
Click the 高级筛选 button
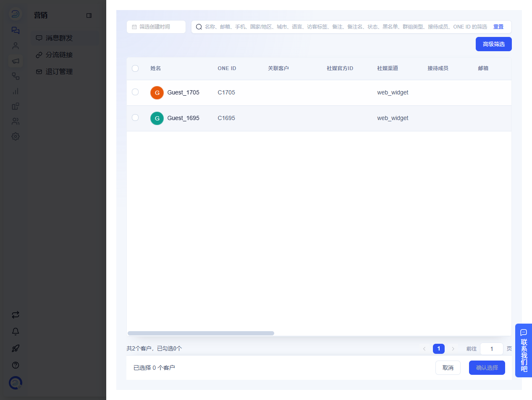pyautogui.click(x=494, y=44)
